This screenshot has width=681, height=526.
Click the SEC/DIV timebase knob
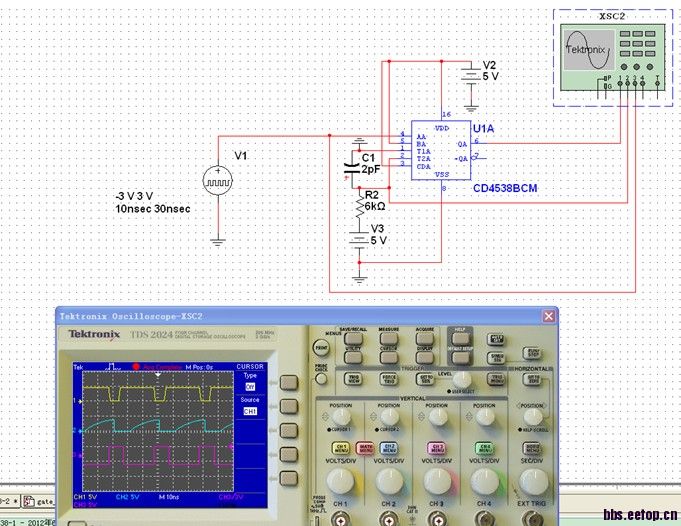point(533,481)
